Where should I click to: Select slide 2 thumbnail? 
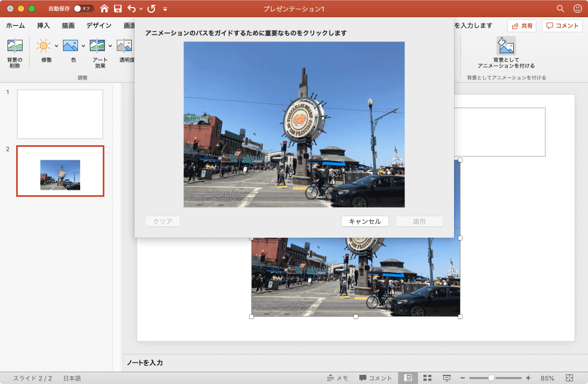(x=60, y=171)
